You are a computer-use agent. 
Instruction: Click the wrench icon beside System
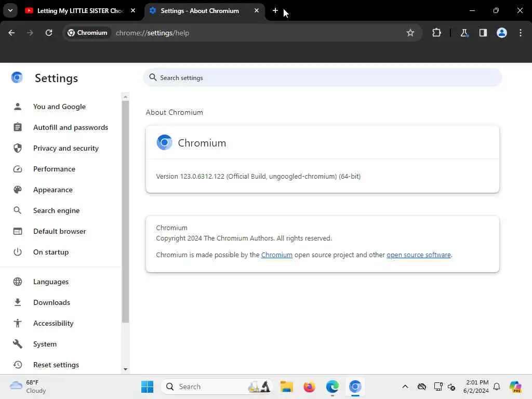18,344
